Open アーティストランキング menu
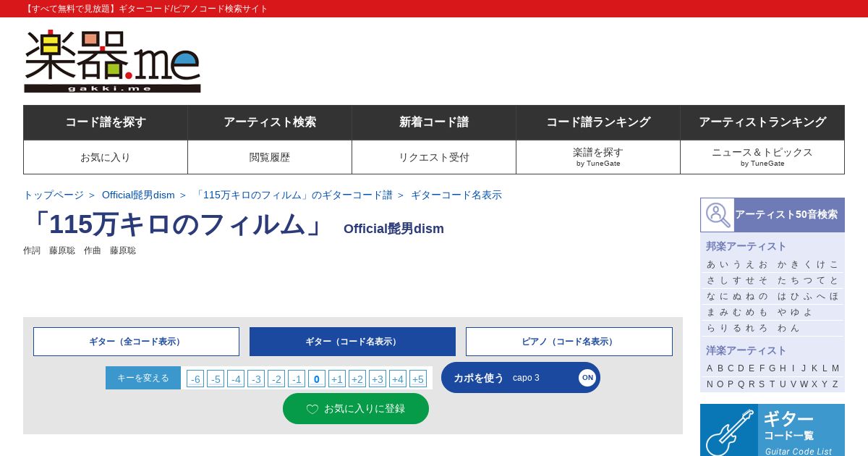This screenshot has height=456, width=868. [x=762, y=122]
